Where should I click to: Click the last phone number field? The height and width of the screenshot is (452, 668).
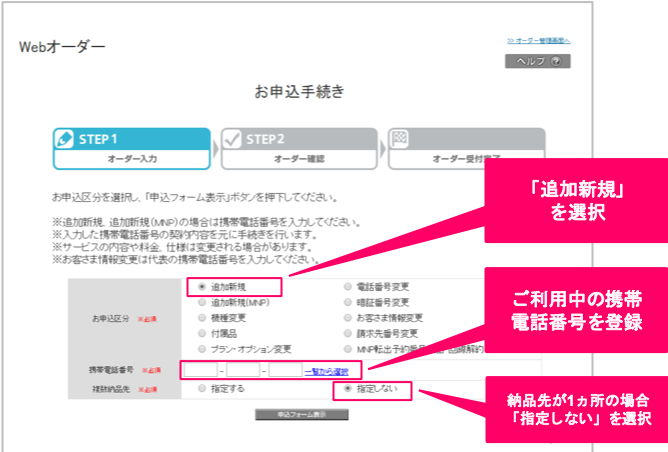285,370
